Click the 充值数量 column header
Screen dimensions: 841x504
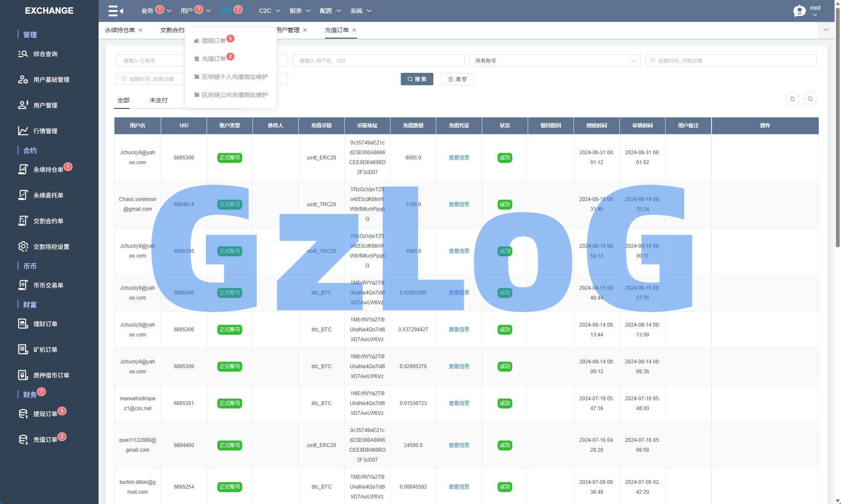click(x=413, y=126)
